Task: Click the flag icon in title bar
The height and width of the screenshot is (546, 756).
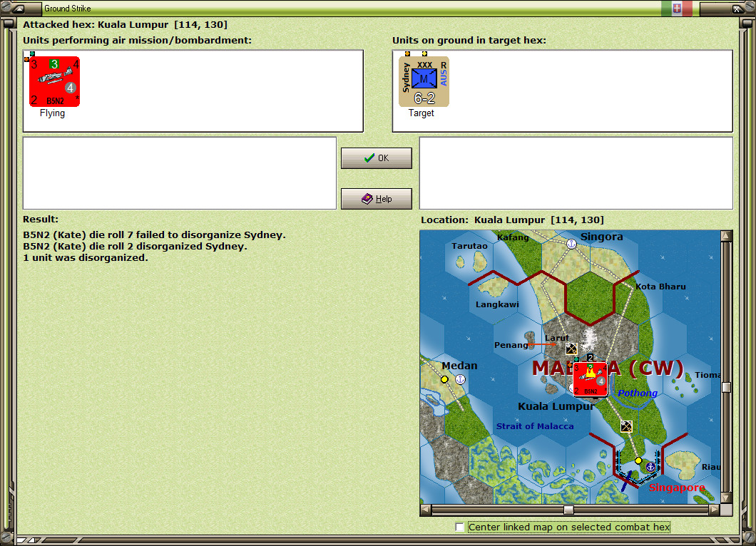Action: coord(677,8)
